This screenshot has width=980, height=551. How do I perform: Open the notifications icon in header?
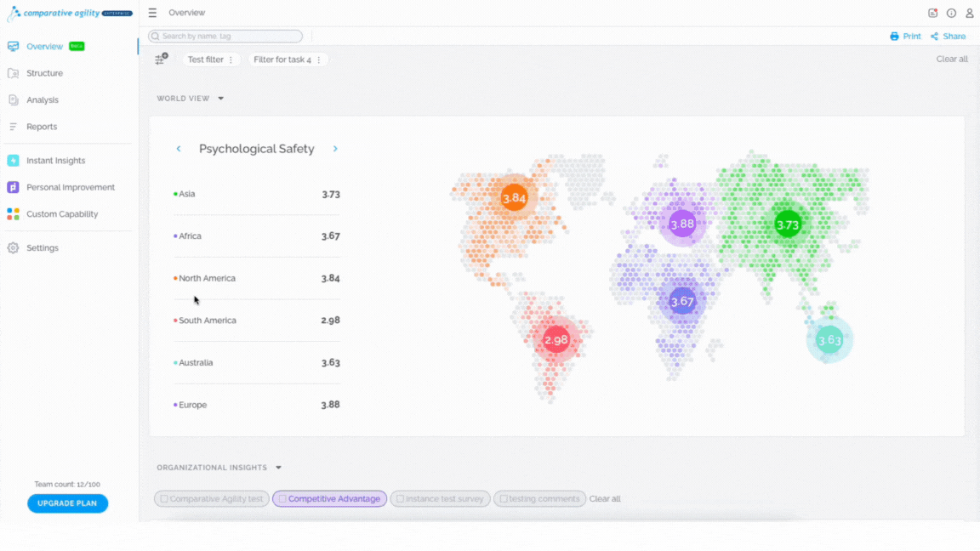coord(932,13)
